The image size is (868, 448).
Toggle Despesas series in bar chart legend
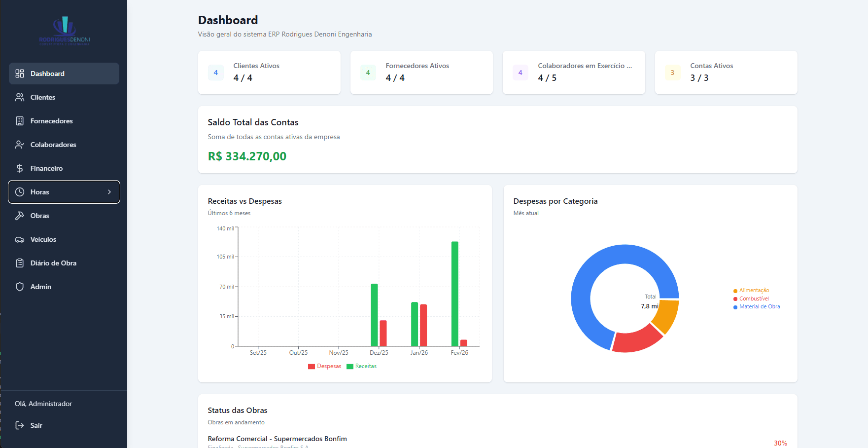click(325, 366)
